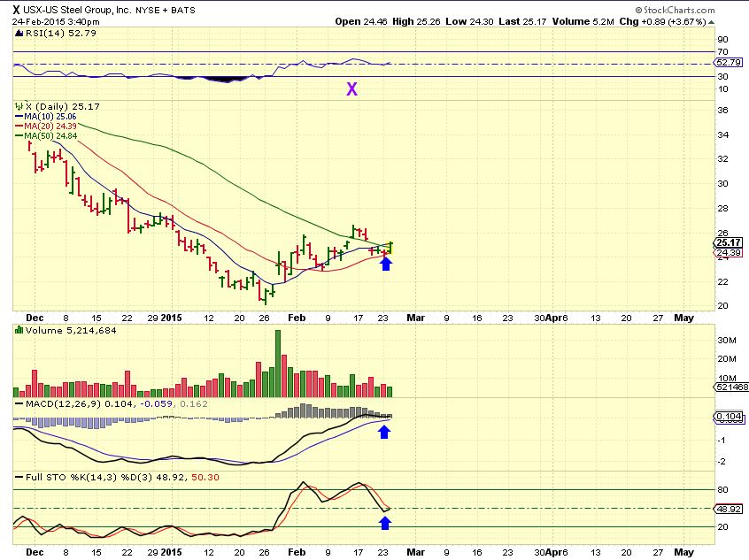Click the Open 24.46 value

361,21
